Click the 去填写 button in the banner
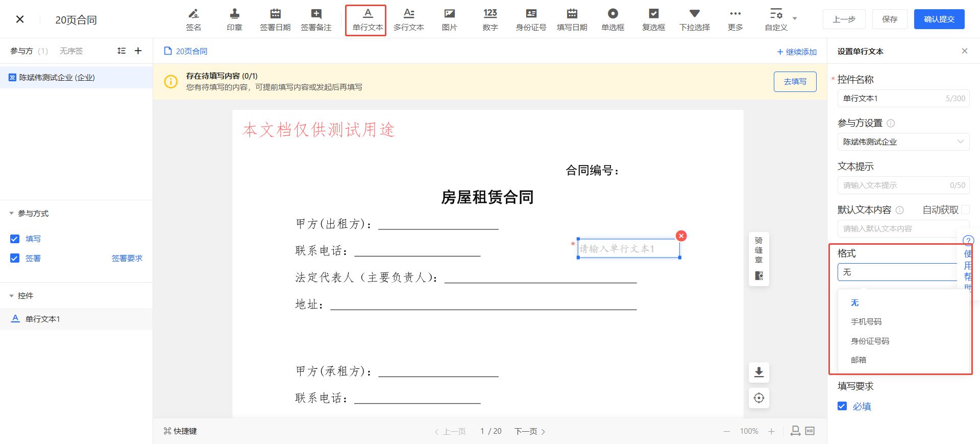Image resolution: width=980 pixels, height=444 pixels. (x=795, y=82)
